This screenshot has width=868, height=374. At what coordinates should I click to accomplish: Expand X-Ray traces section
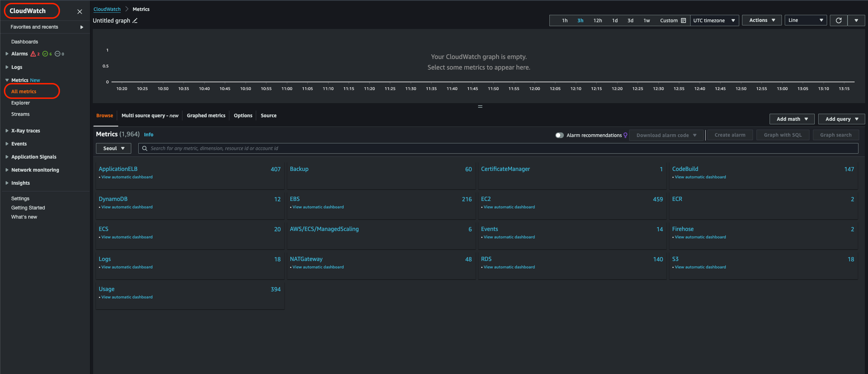[x=7, y=131]
